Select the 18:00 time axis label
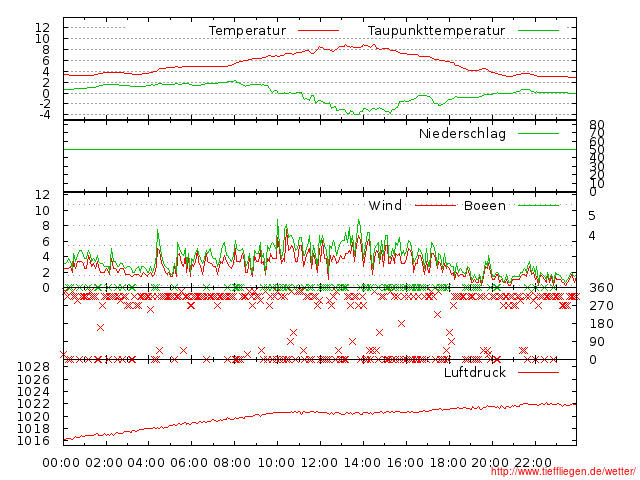Screen dimensions: 640x480 447,463
